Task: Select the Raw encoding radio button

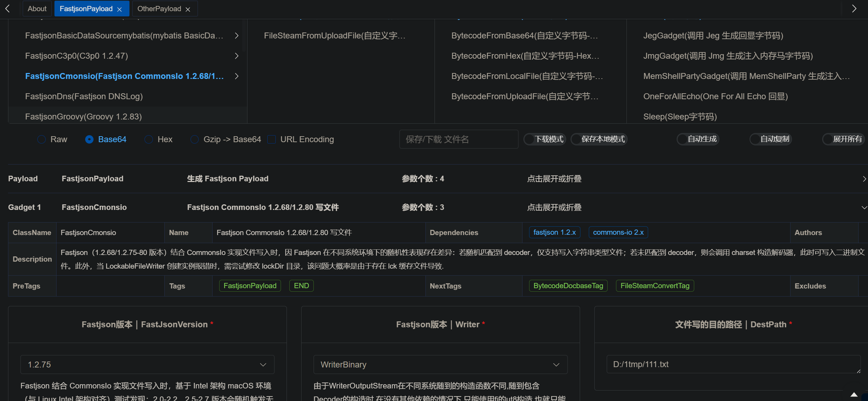Action: click(42, 139)
